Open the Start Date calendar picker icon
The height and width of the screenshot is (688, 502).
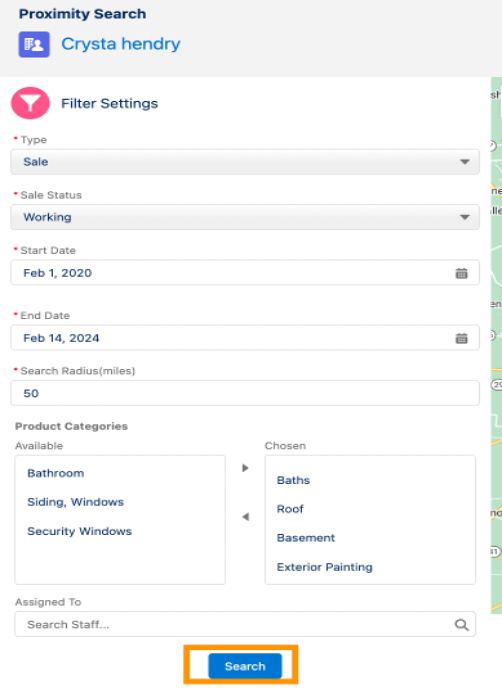tap(461, 273)
